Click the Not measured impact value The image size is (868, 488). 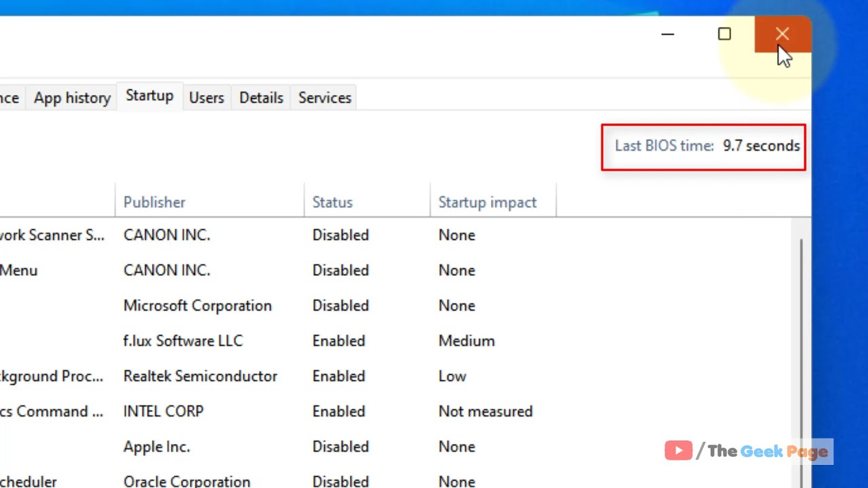pos(486,411)
